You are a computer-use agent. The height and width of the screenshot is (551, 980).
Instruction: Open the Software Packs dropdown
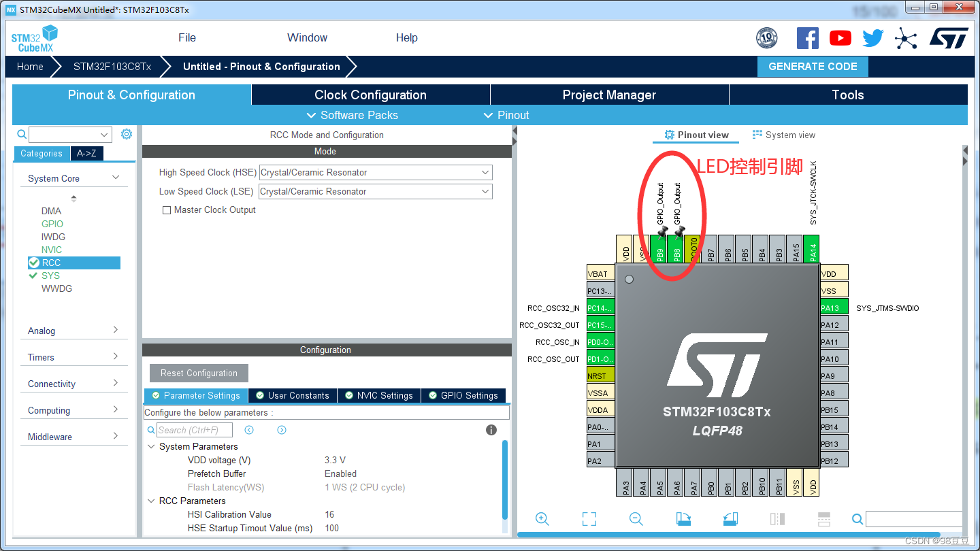(x=353, y=116)
